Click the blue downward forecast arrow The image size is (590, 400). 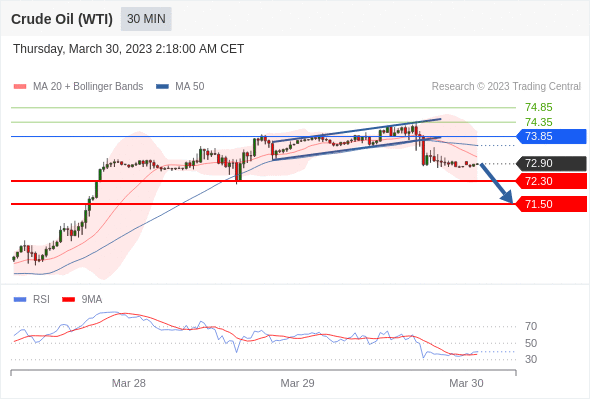tap(497, 183)
